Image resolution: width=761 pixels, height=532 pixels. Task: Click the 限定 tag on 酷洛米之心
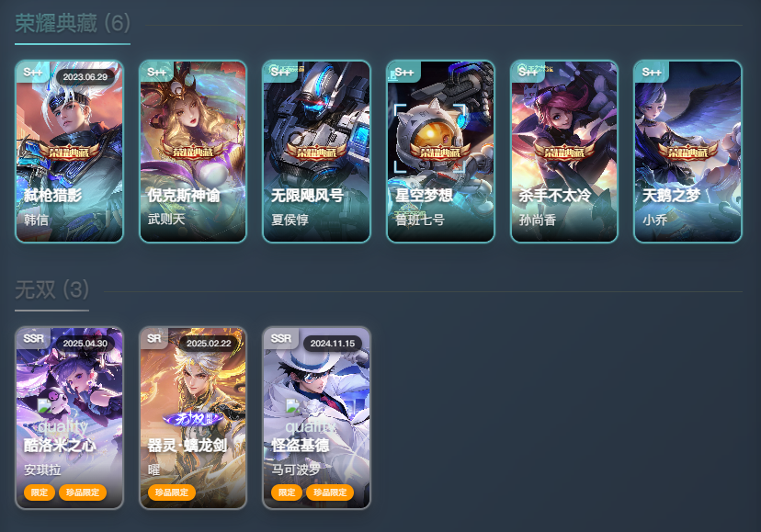(40, 492)
